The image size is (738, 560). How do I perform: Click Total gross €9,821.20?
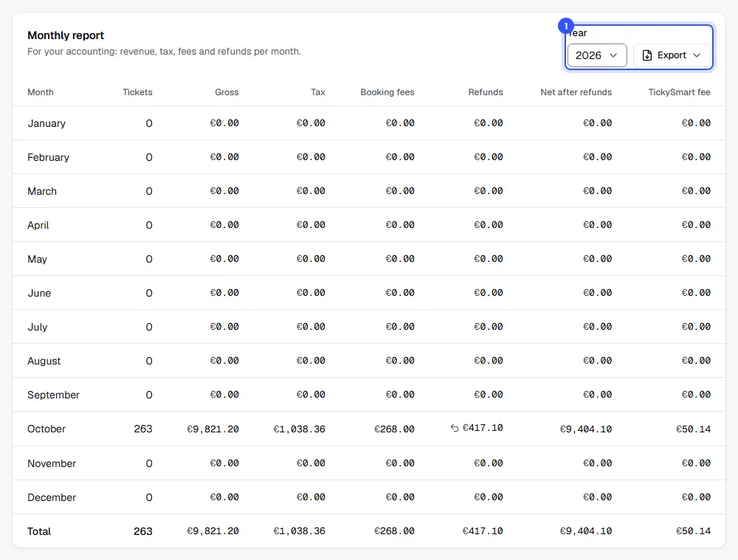point(213,531)
